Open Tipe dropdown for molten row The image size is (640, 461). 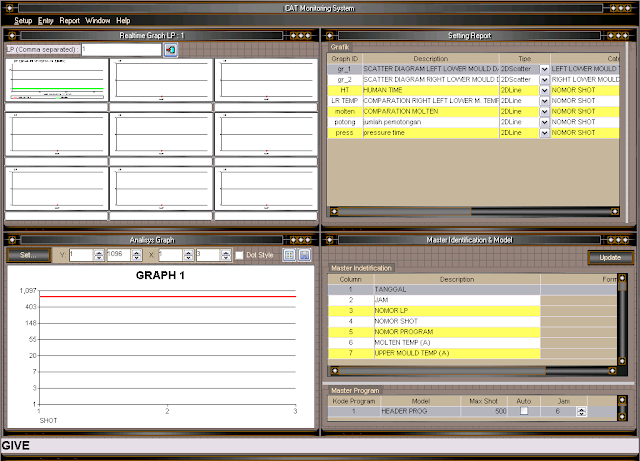click(544, 111)
